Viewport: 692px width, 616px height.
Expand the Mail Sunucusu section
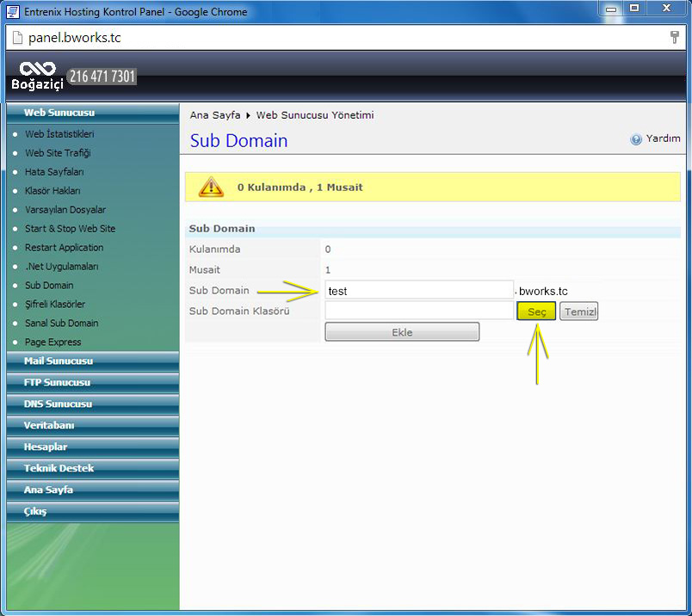[59, 361]
